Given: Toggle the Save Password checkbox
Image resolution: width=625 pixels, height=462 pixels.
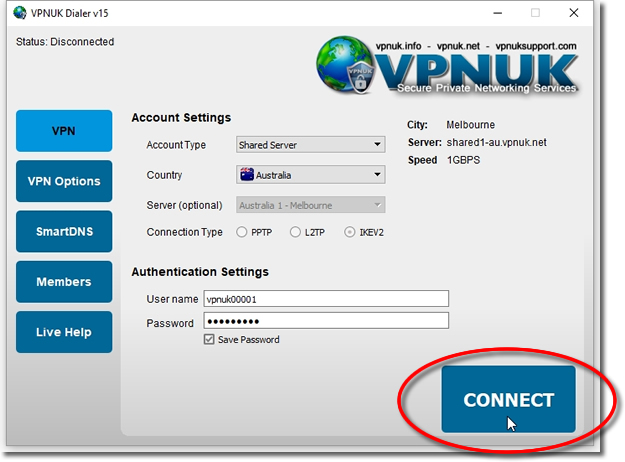Looking at the screenshot, I should coord(209,340).
